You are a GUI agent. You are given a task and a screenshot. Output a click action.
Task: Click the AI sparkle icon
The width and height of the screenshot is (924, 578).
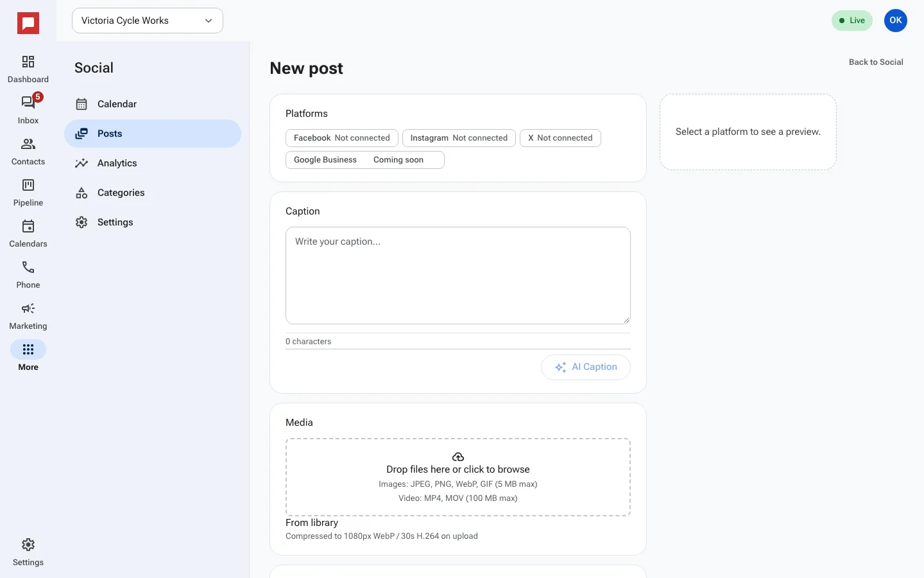pos(561,367)
